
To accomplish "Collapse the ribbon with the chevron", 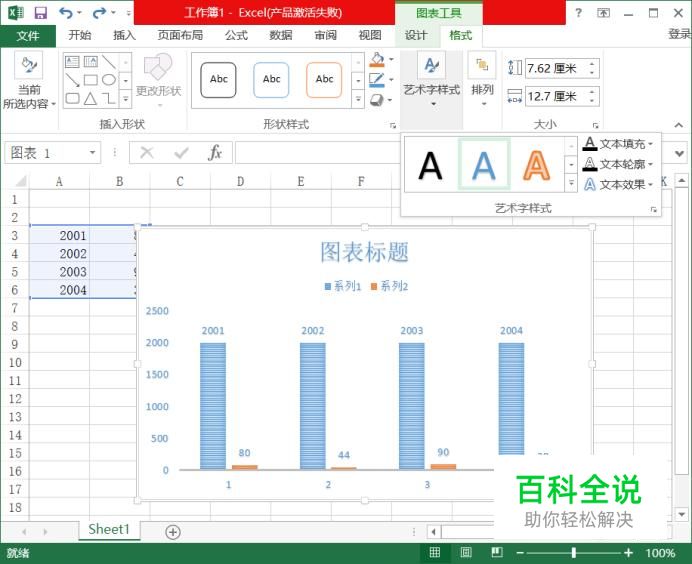I will [x=678, y=125].
